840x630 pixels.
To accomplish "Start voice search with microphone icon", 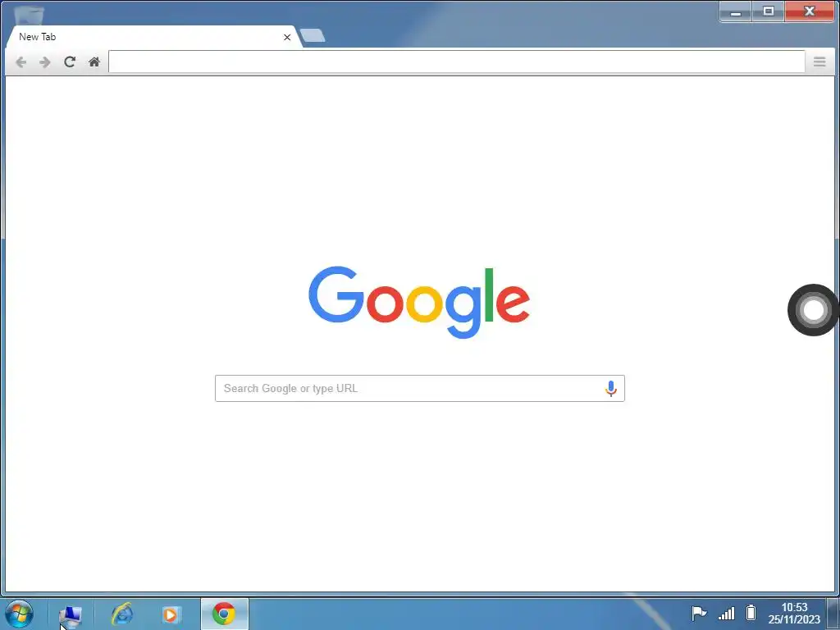I will coord(610,388).
